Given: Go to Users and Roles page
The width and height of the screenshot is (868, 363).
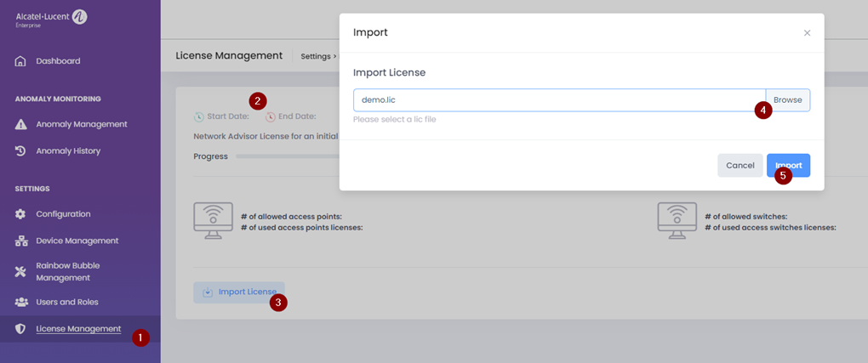Looking at the screenshot, I should 66,302.
